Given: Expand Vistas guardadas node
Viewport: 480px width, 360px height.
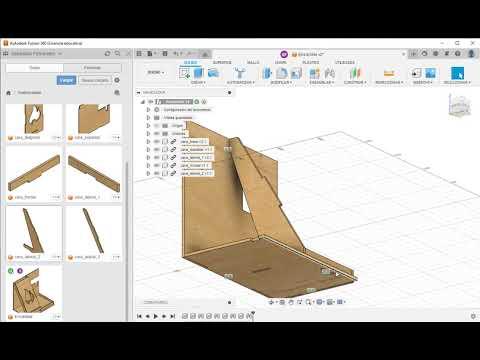Looking at the screenshot, I should (149, 118).
